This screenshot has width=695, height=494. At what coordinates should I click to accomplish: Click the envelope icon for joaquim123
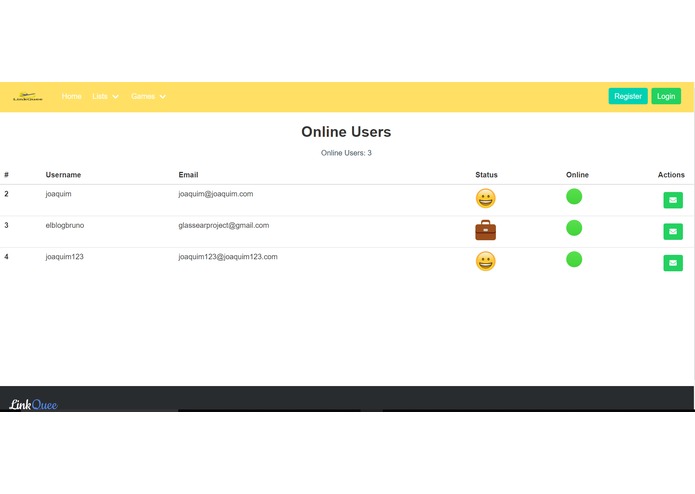click(x=673, y=263)
